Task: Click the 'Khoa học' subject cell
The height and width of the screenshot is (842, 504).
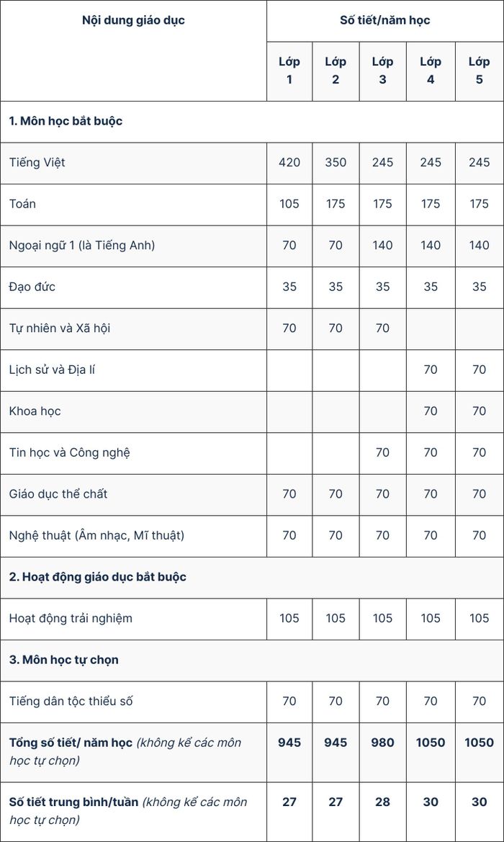Action: pos(133,411)
